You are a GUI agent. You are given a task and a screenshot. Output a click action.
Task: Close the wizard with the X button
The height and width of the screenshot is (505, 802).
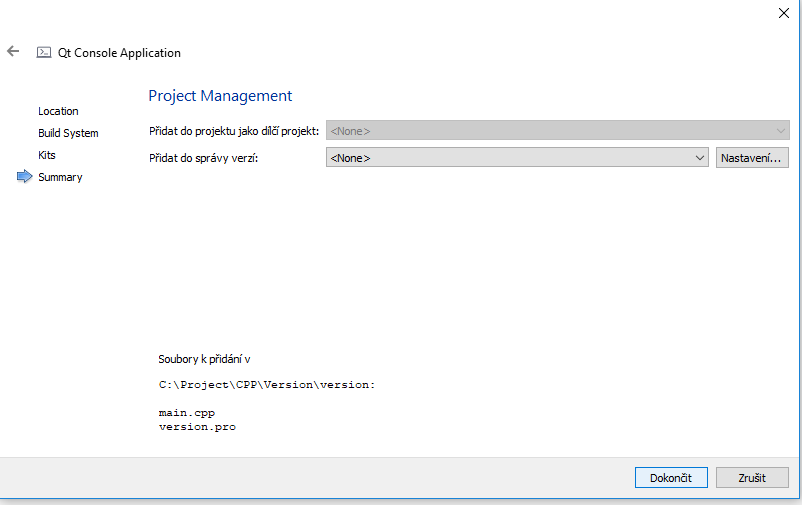pyautogui.click(x=783, y=13)
